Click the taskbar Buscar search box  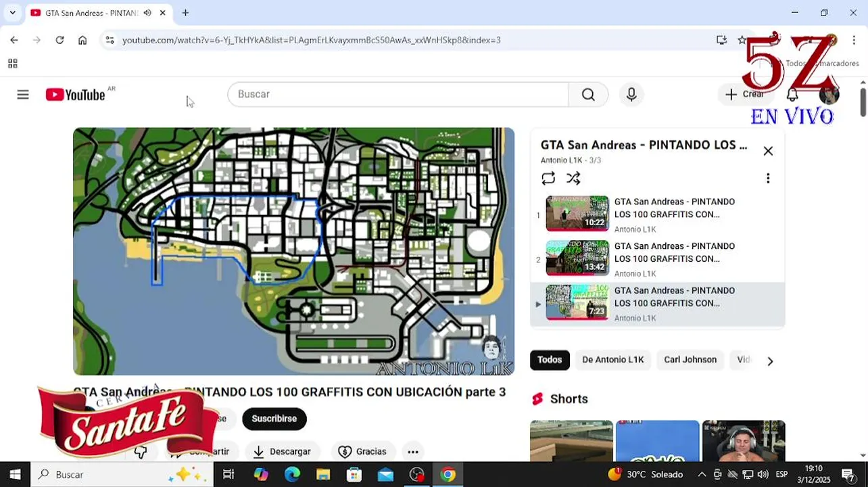122,474
